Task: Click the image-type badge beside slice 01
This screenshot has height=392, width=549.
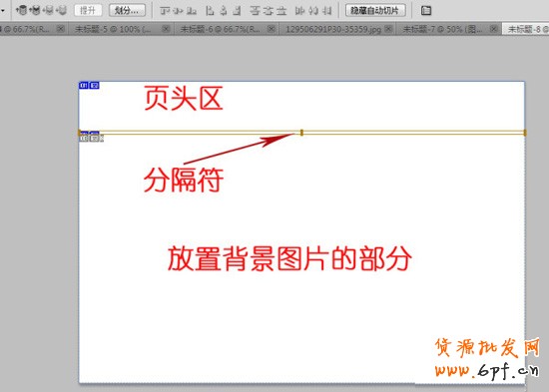Action: [x=95, y=86]
